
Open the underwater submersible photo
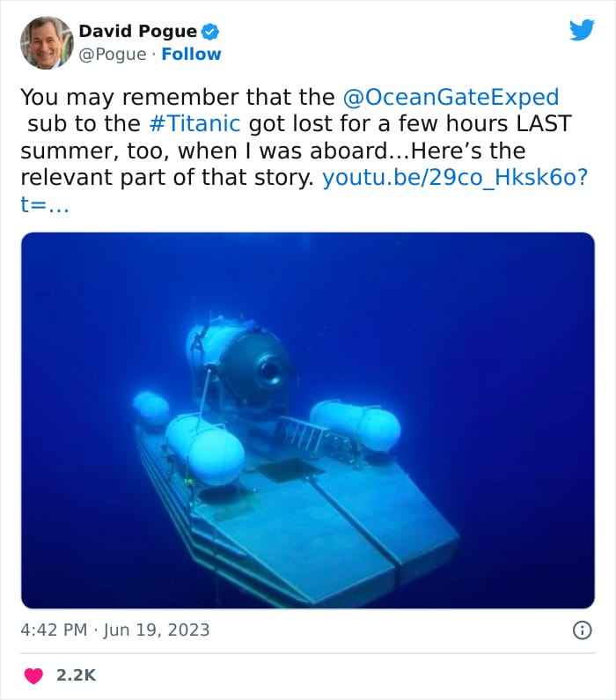tap(308, 420)
